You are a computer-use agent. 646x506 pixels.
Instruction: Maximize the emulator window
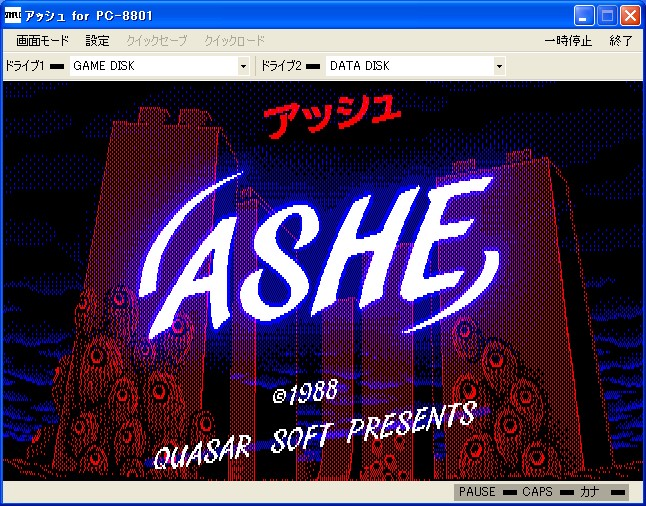click(x=608, y=16)
